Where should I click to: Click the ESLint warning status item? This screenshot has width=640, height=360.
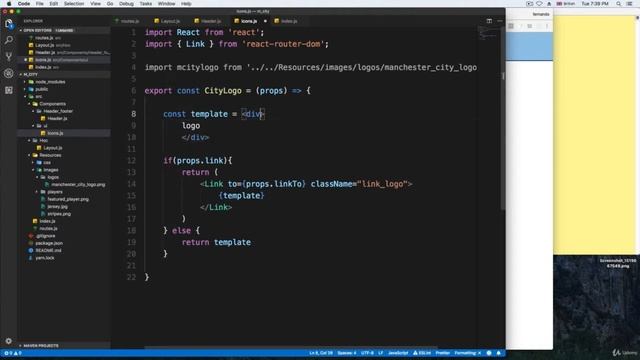pyautogui.click(x=422, y=353)
